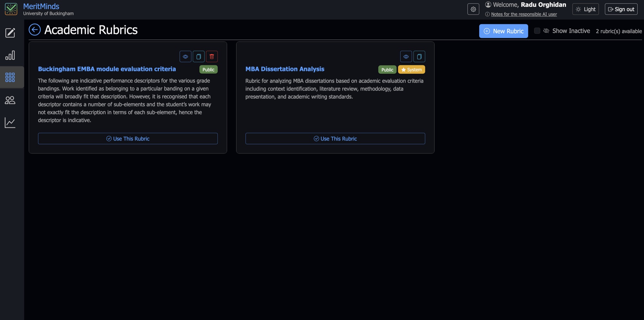Go back using the circled arrow icon
The image size is (644, 320).
tap(35, 30)
